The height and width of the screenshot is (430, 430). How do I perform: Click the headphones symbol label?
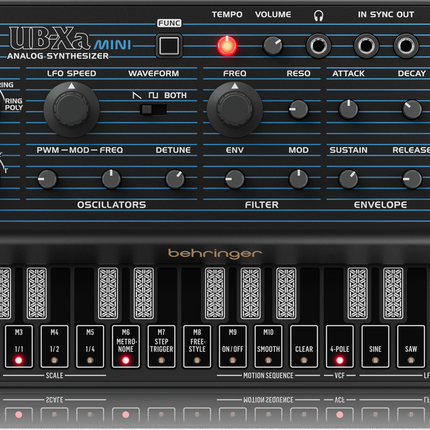tap(319, 15)
